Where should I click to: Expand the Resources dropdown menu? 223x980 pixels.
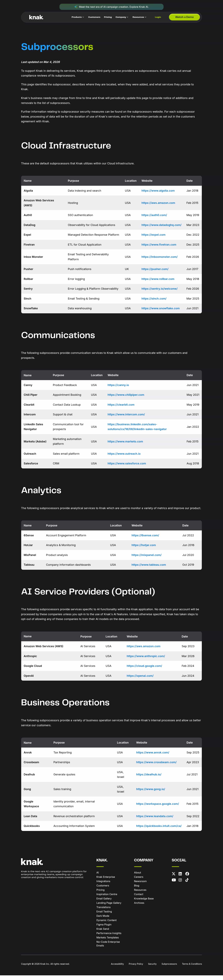tap(139, 17)
